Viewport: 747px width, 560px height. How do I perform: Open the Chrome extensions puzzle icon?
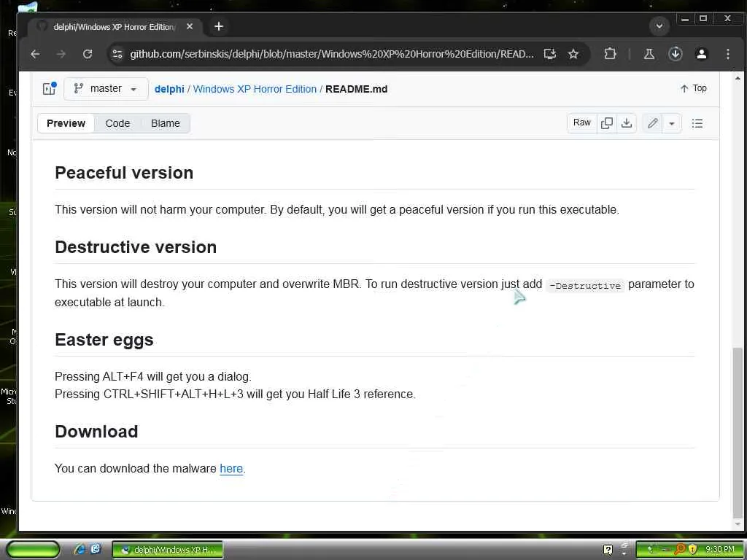coord(610,54)
